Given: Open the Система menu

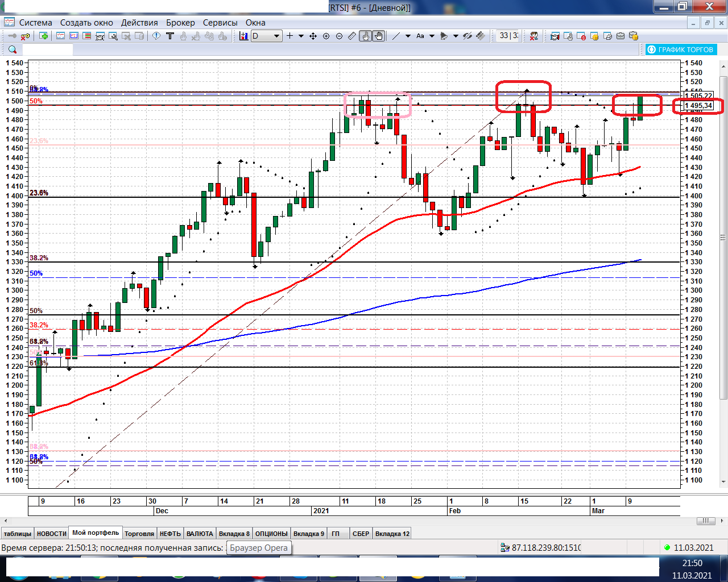Looking at the screenshot, I should pyautogui.click(x=36, y=23).
